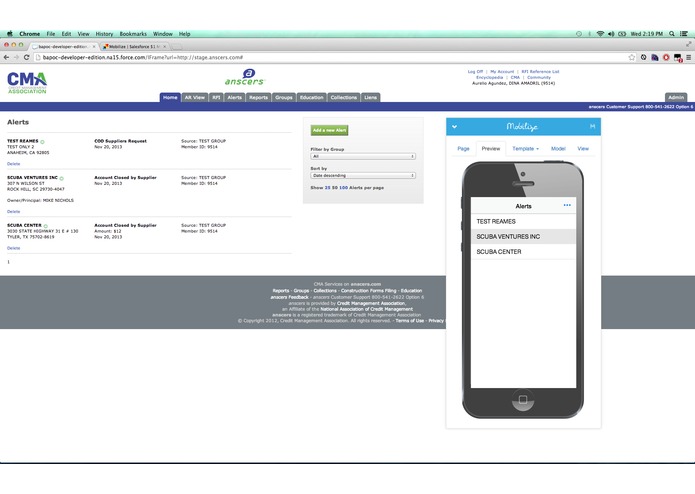The height and width of the screenshot is (494, 695).
Task: Open the Sort by dropdown
Action: click(x=363, y=175)
